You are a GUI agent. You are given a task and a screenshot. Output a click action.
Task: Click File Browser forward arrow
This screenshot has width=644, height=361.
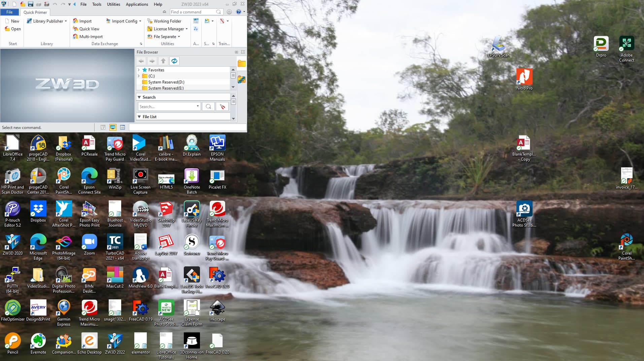(x=152, y=61)
